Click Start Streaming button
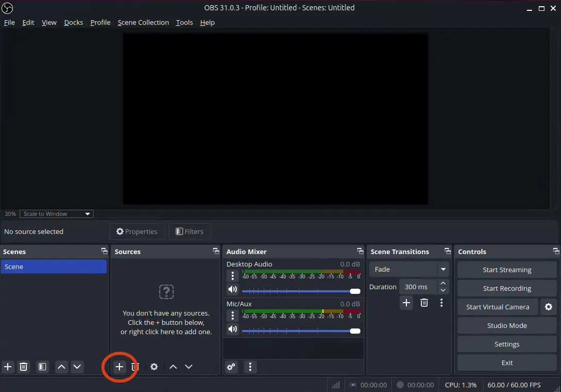 pyautogui.click(x=507, y=270)
